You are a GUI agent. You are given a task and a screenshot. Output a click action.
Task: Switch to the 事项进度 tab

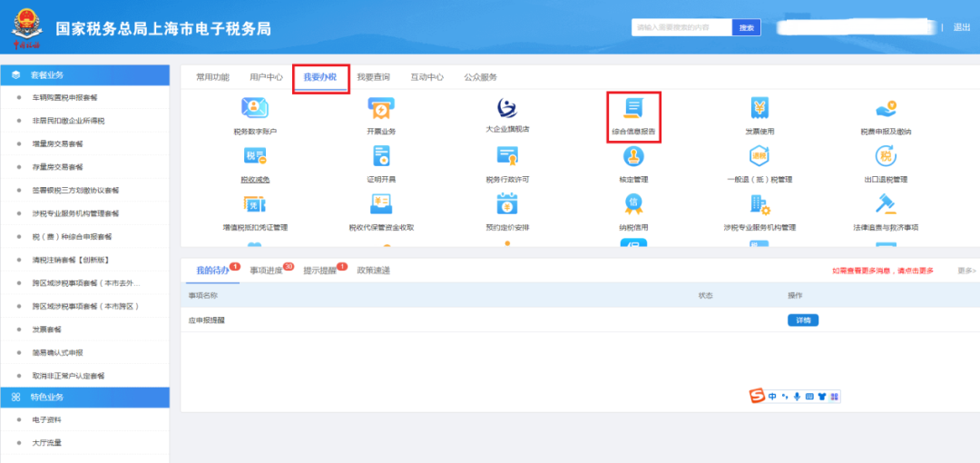pos(266,271)
